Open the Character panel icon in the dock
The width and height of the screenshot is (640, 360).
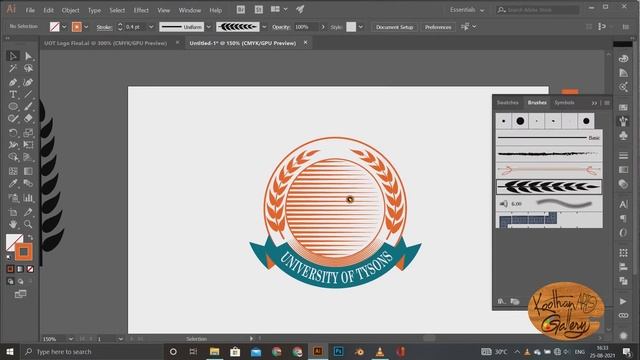click(623, 204)
